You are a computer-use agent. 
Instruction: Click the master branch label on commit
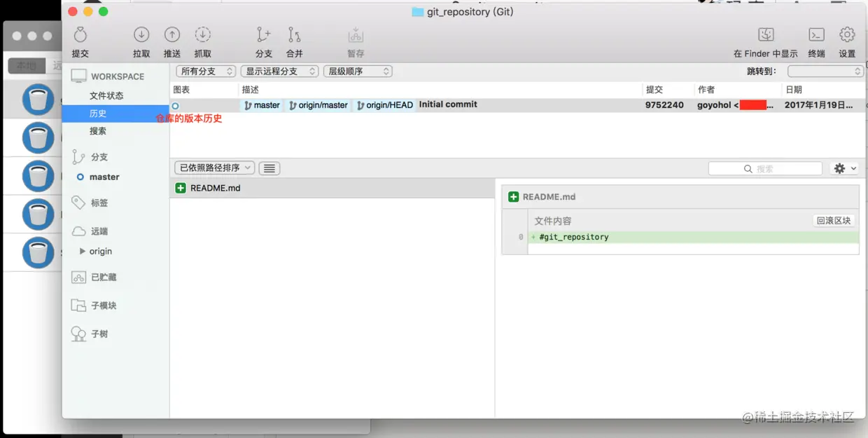pyautogui.click(x=262, y=105)
